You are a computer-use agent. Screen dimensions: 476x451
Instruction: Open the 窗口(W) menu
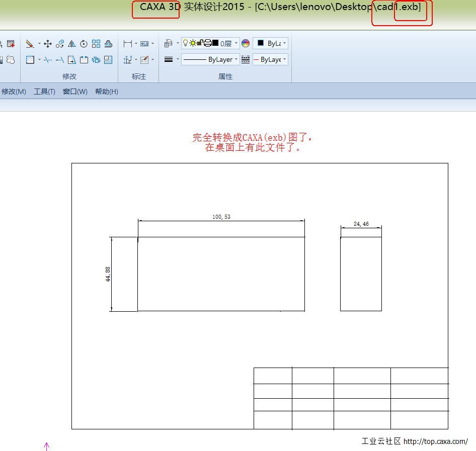tap(75, 92)
